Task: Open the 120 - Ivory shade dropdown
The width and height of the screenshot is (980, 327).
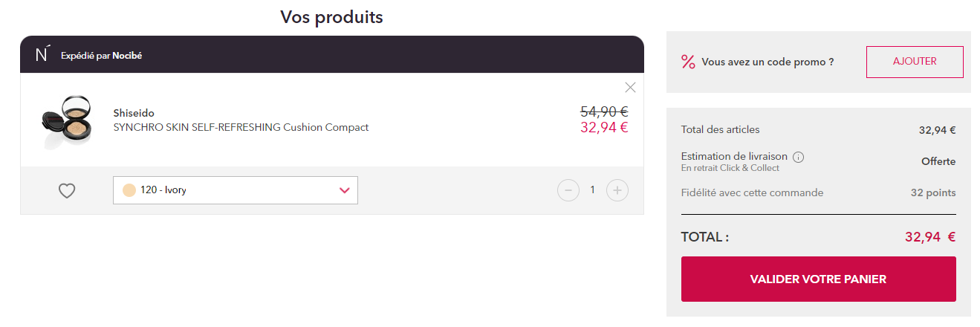Action: click(x=236, y=190)
